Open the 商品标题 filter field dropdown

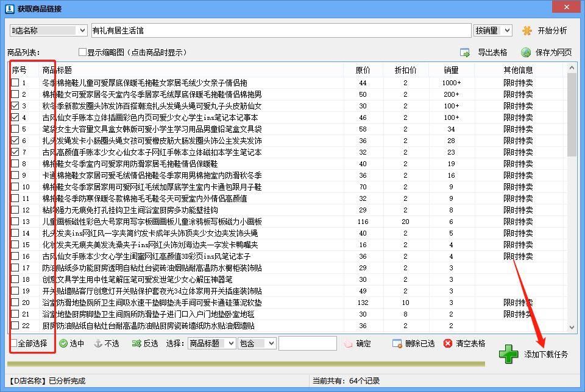(231, 343)
